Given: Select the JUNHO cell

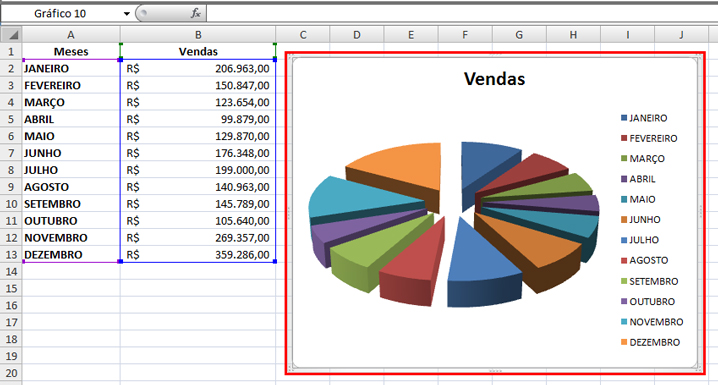Looking at the screenshot, I should pyautogui.click(x=71, y=153).
